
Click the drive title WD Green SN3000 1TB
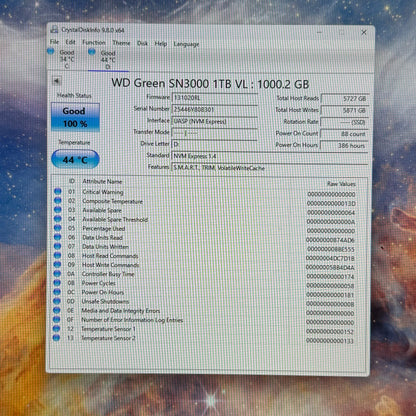(210, 83)
